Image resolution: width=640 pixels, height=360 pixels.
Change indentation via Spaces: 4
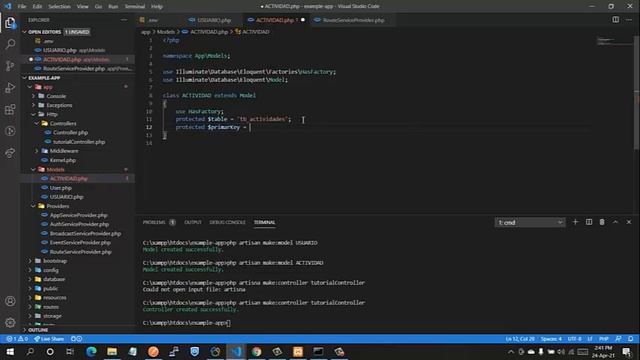click(551, 339)
